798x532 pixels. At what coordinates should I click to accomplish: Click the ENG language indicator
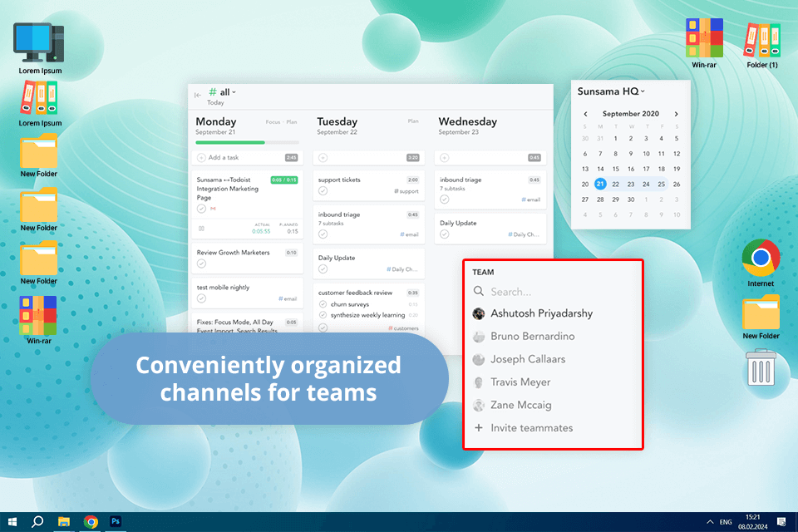pyautogui.click(x=726, y=522)
